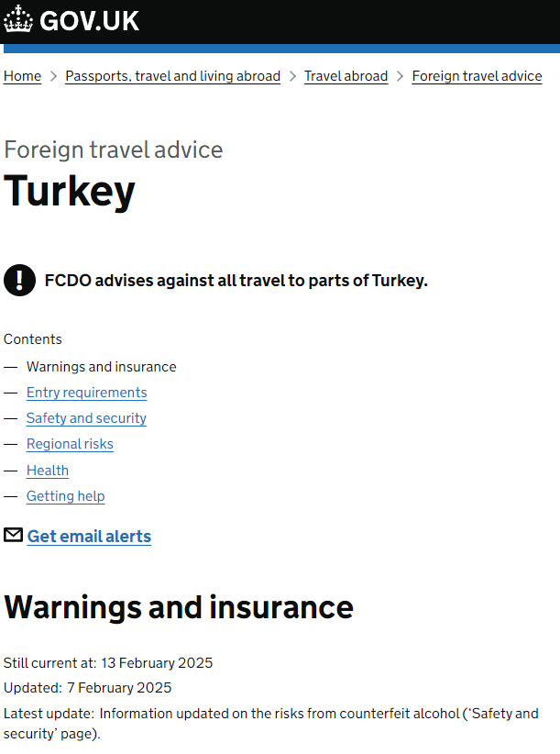The image size is (560, 754).
Task: Open the Entry requirements section
Action: [x=86, y=393]
